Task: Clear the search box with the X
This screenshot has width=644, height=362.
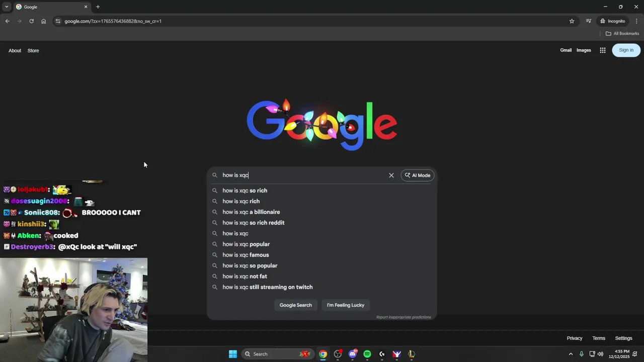Action: 391,175
